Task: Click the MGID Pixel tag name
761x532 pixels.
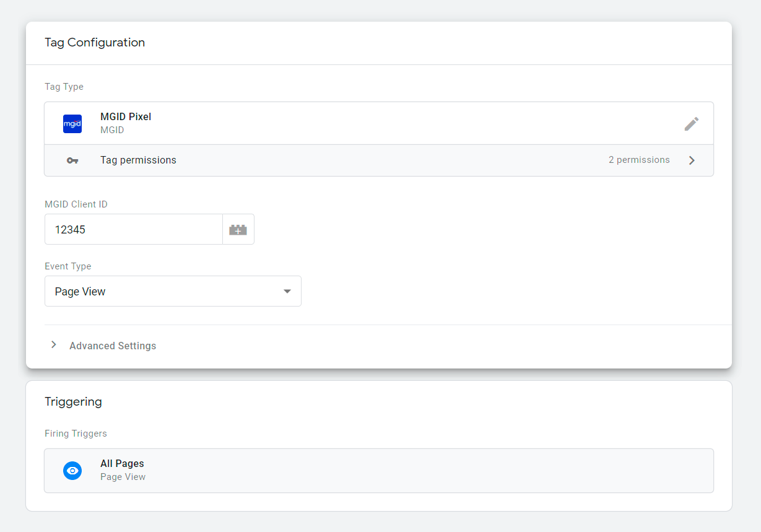Action: 126,116
